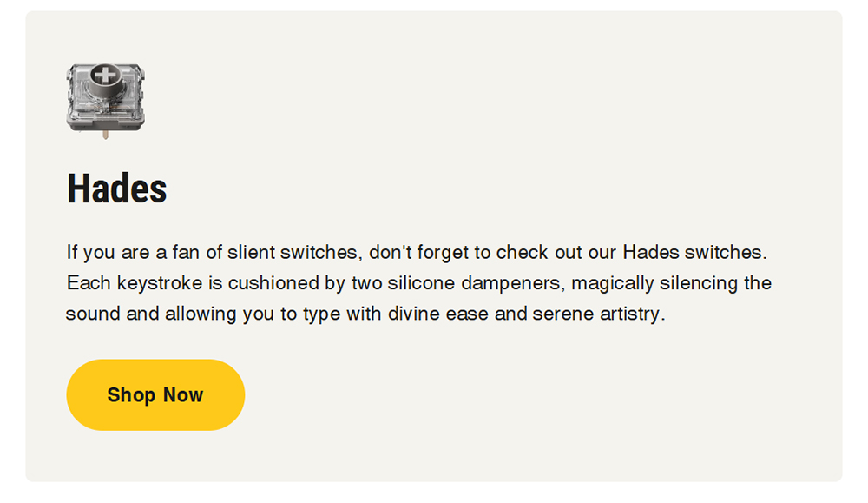The height and width of the screenshot is (503, 868).
Task: Click the word "sound" starting the last line
Action: (93, 314)
